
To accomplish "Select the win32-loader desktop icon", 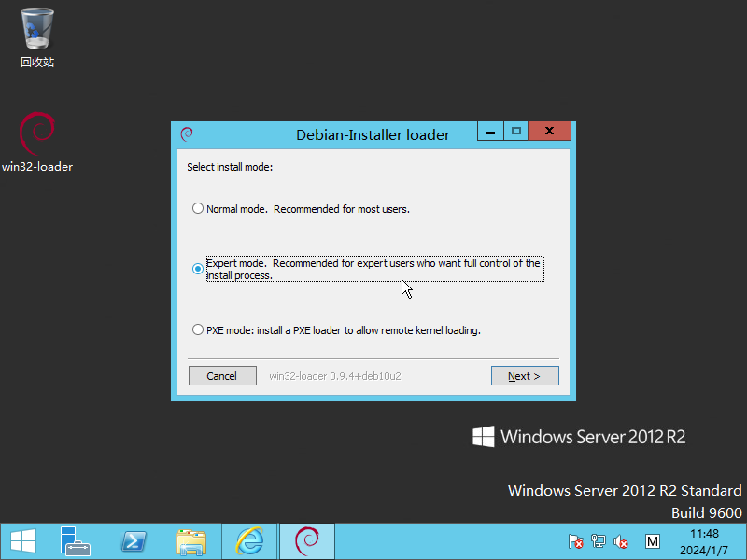I will click(x=37, y=142).
